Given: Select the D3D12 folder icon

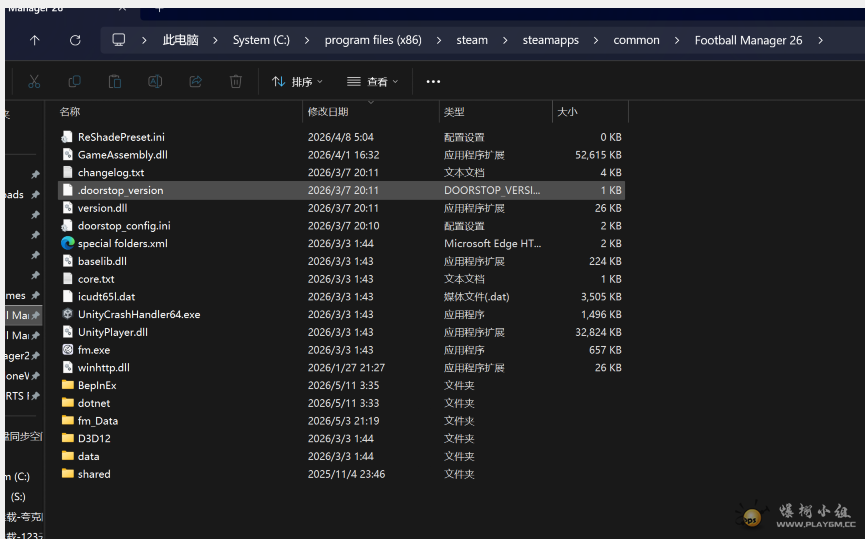Looking at the screenshot, I should point(67,438).
